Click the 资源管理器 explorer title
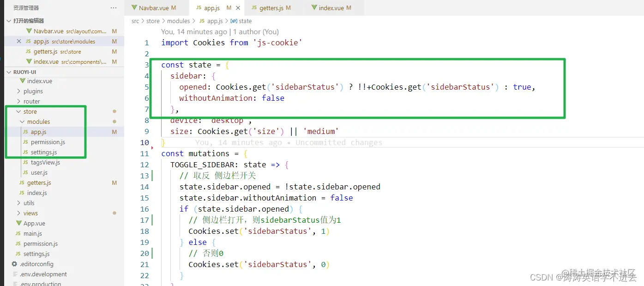 [26, 8]
